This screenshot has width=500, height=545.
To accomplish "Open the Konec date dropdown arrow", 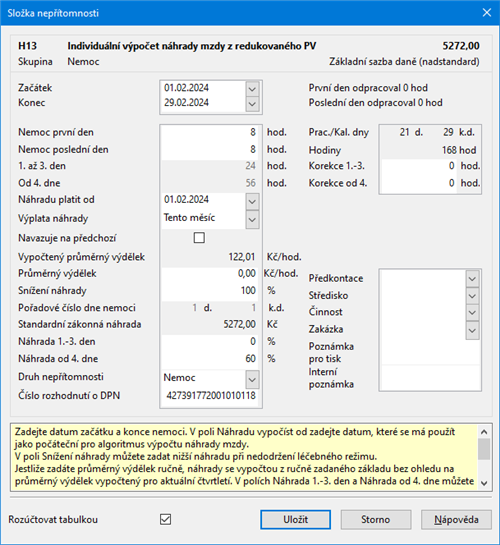I will [x=252, y=104].
